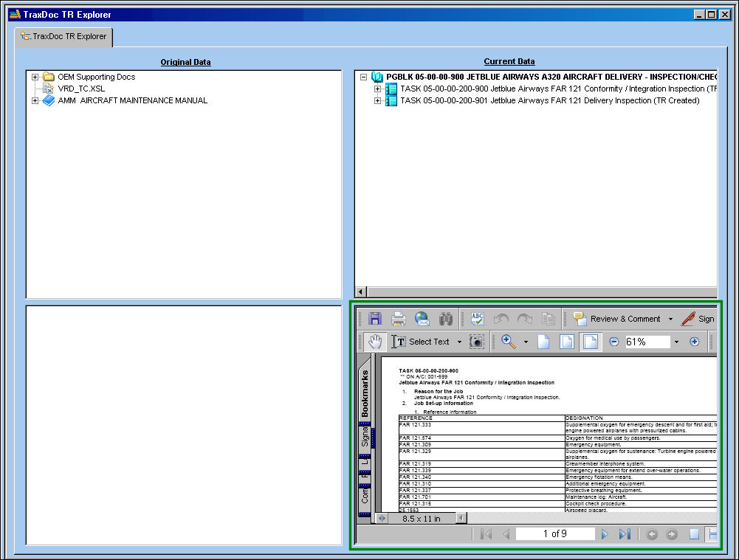Viewport: 739px width, 560px height.
Task: Go to previous page arrow
Action: coord(506,533)
